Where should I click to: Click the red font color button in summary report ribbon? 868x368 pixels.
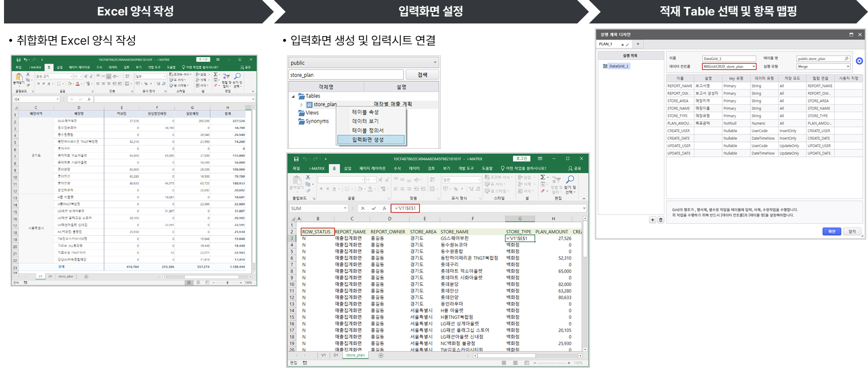point(77,84)
